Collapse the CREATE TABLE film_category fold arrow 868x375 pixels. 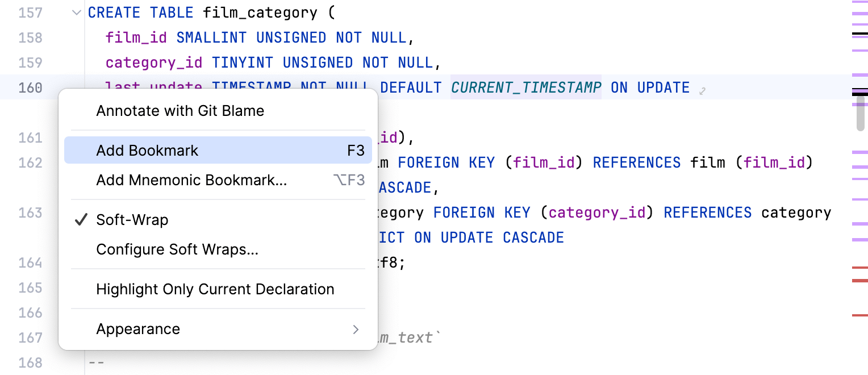77,13
